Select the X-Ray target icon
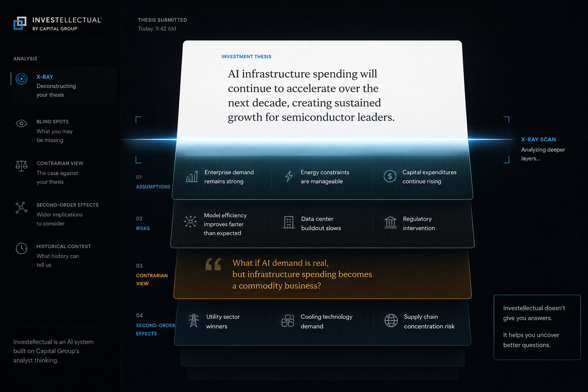 21,79
